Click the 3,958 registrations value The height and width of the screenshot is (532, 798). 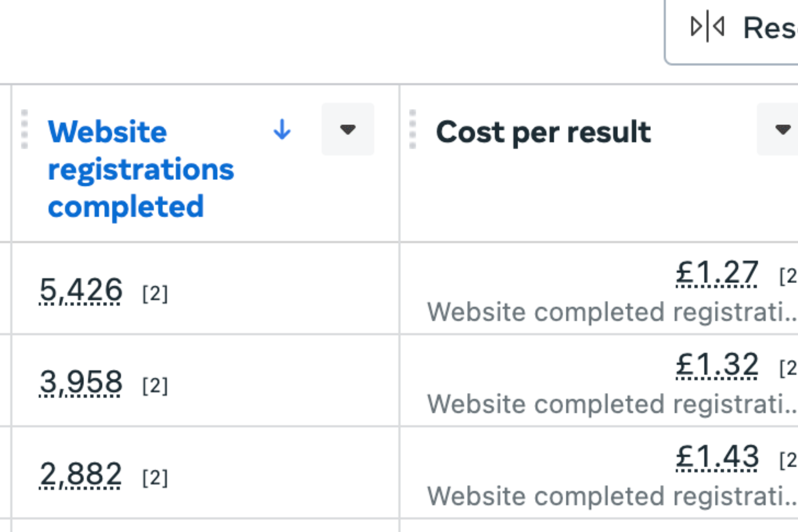tap(81, 382)
